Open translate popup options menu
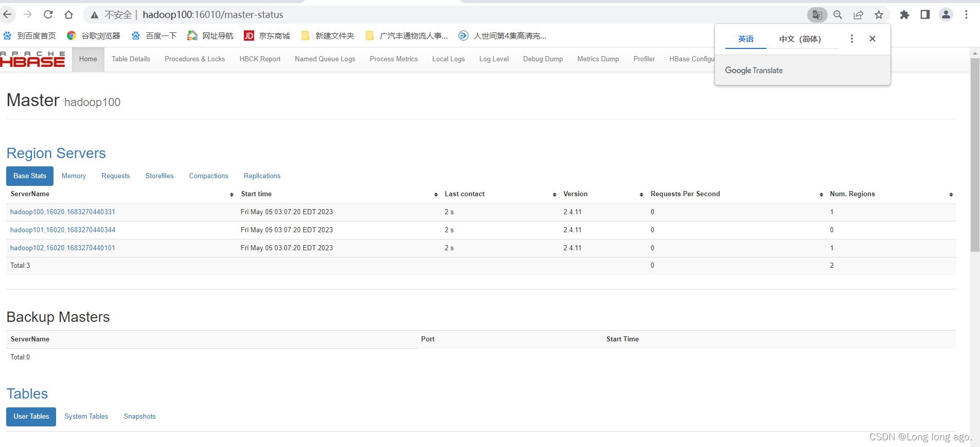 point(852,39)
